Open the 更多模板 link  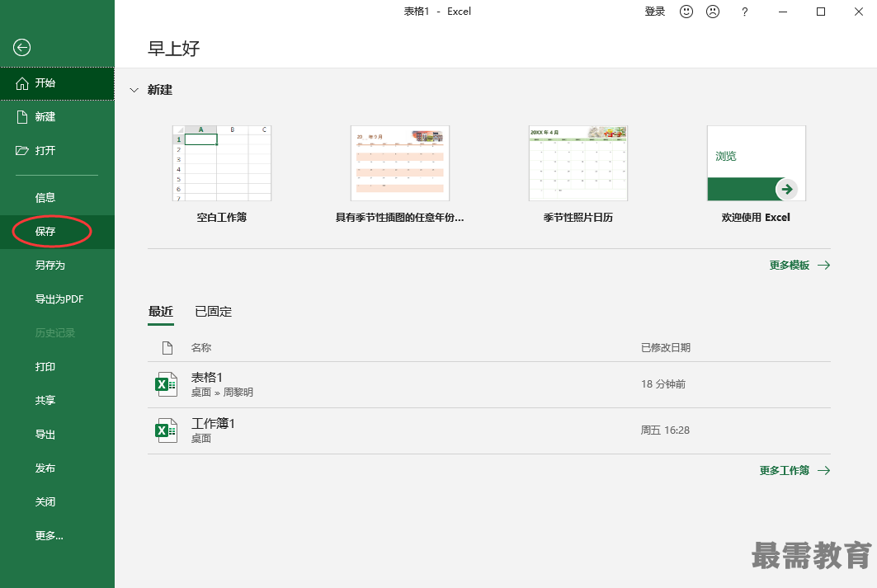tap(790, 265)
